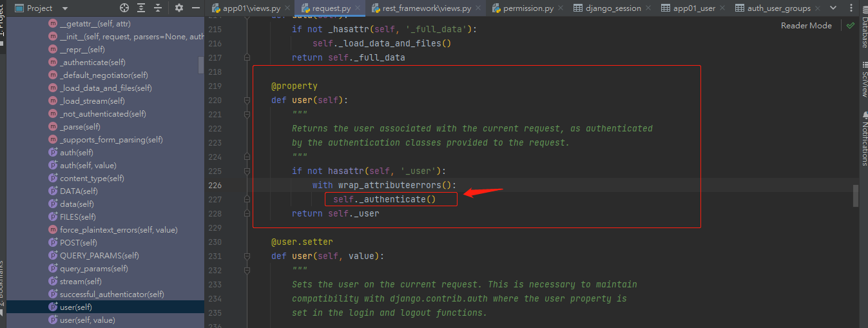Toggle the fold end marker on line 228

pyautogui.click(x=247, y=213)
